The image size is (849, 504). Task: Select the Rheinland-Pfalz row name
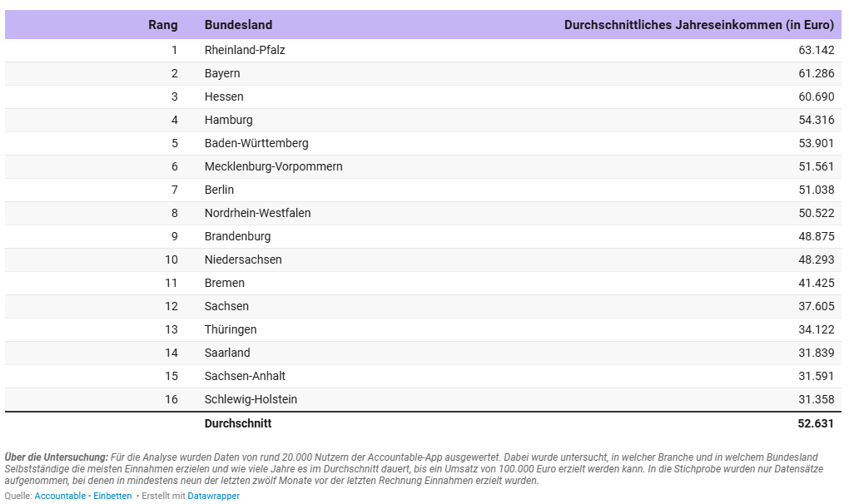tap(245, 50)
